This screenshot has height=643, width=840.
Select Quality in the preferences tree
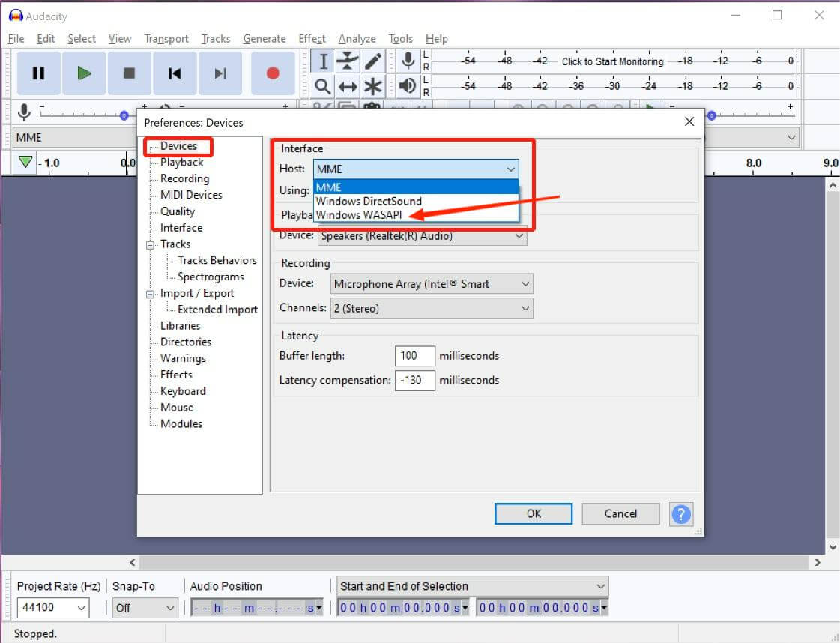pos(178,211)
